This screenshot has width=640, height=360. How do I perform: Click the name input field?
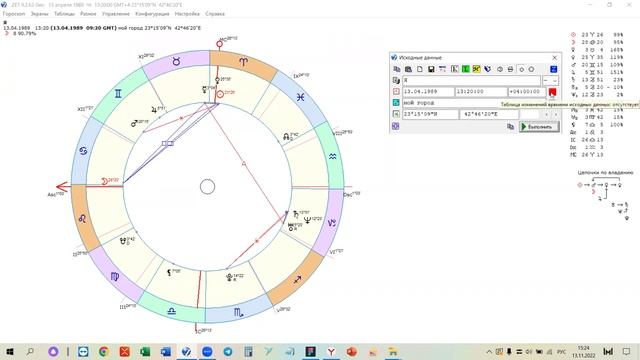pos(471,80)
